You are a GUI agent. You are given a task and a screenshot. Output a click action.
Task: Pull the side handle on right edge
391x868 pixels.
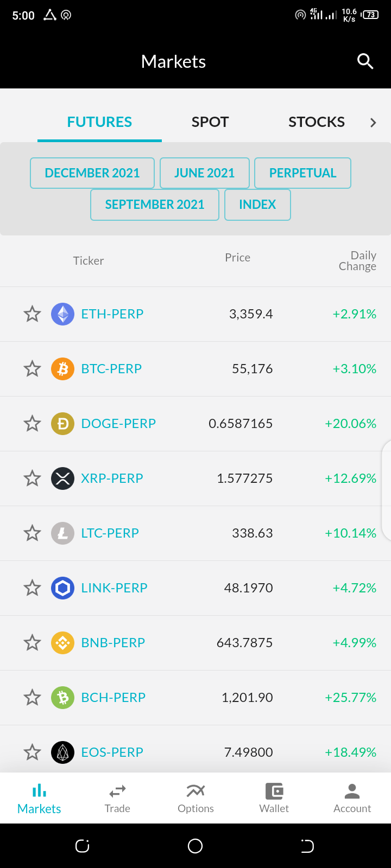click(386, 491)
